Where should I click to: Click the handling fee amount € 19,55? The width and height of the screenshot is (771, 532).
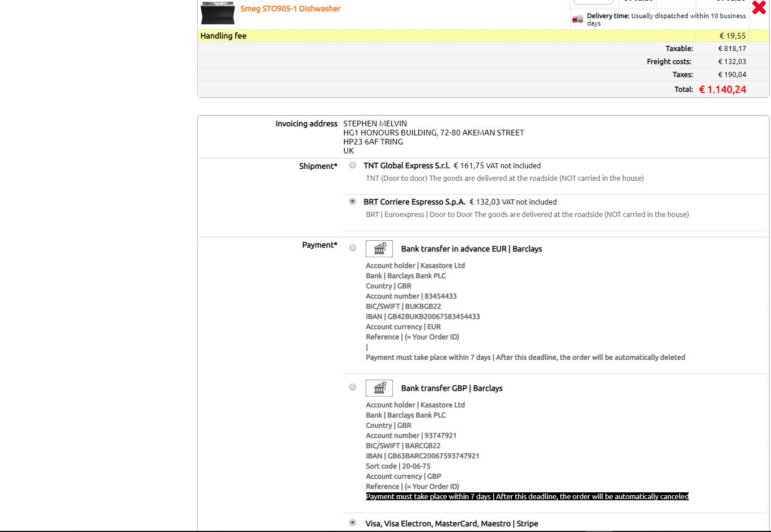coord(732,36)
